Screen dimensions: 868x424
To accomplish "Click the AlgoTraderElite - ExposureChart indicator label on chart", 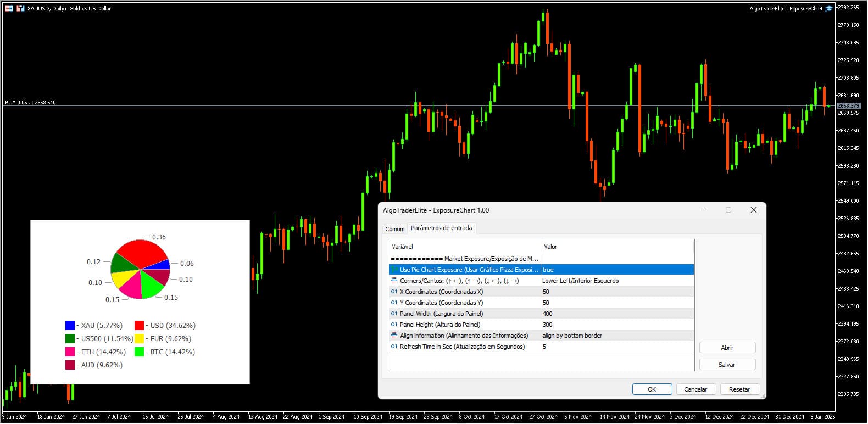I will click(x=786, y=8).
